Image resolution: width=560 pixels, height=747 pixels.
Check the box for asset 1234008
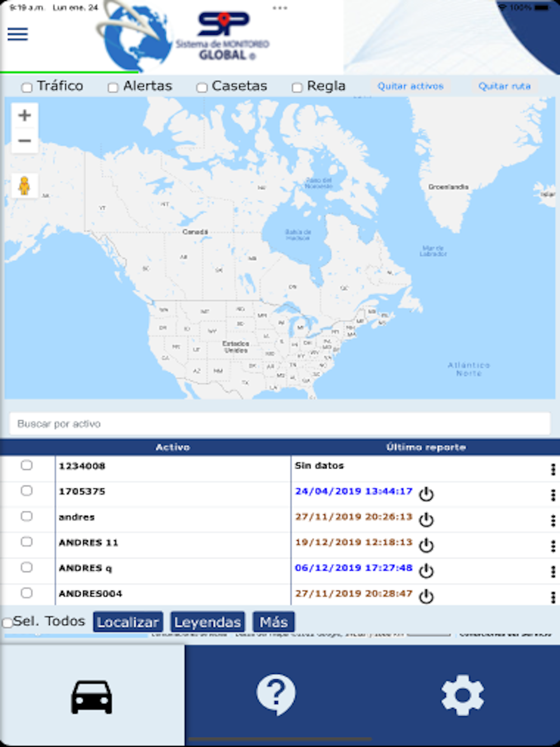tap(26, 465)
